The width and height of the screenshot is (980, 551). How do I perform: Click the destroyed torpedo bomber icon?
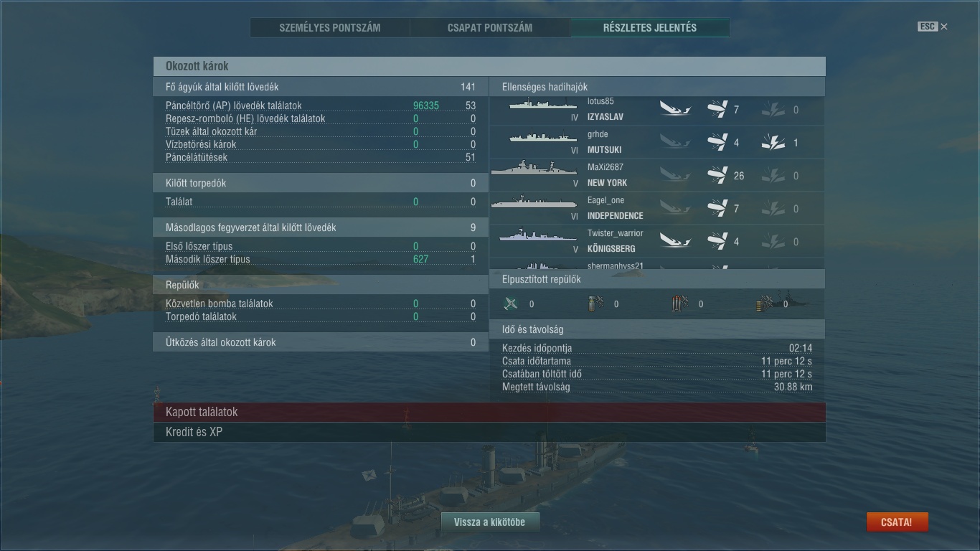point(679,303)
